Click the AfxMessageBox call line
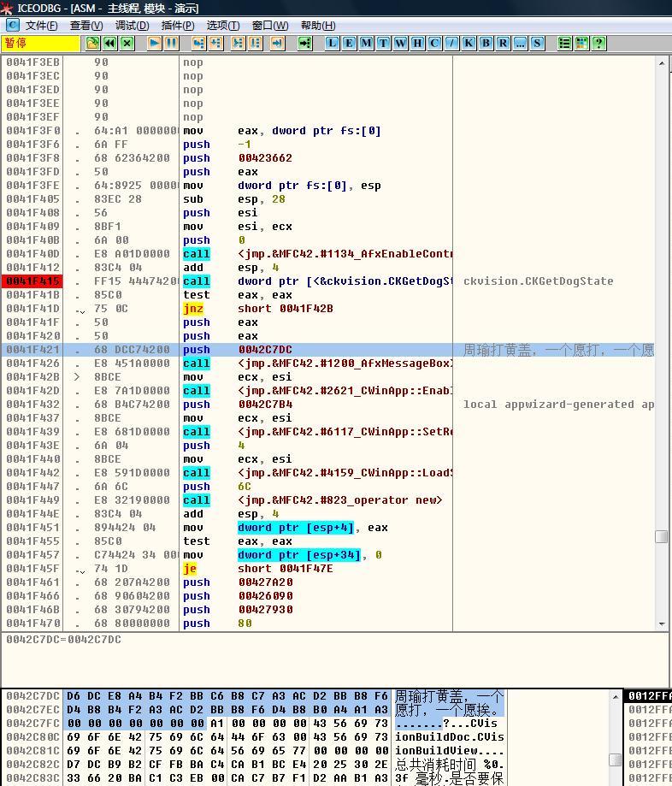The image size is (672, 786). 318,363
